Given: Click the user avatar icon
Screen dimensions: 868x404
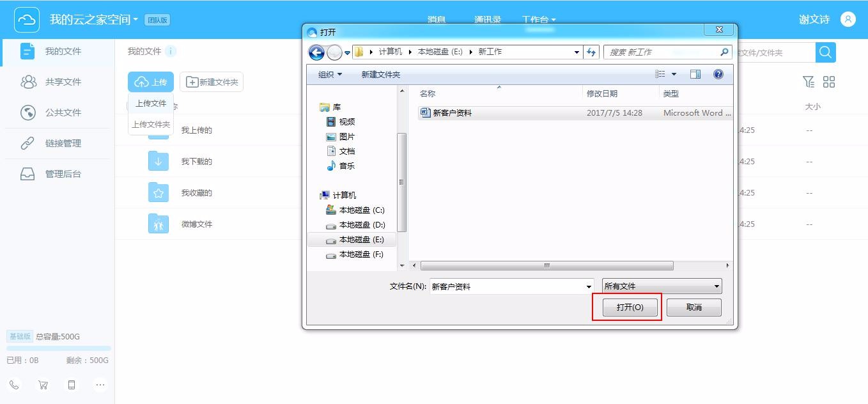Looking at the screenshot, I should 848,19.
